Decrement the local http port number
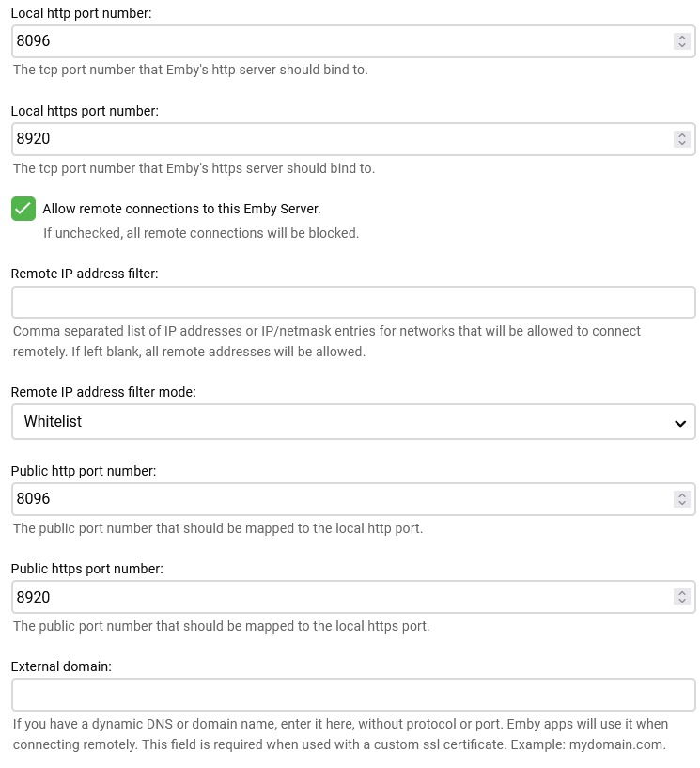700x768 pixels. pyautogui.click(x=681, y=45)
